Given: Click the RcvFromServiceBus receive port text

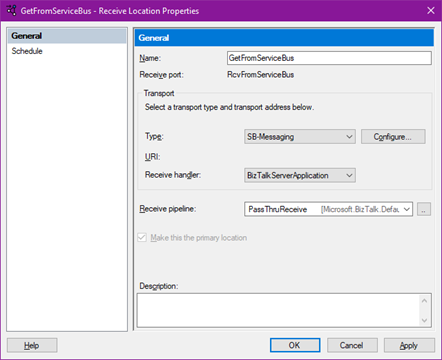Looking at the screenshot, I should point(261,75).
